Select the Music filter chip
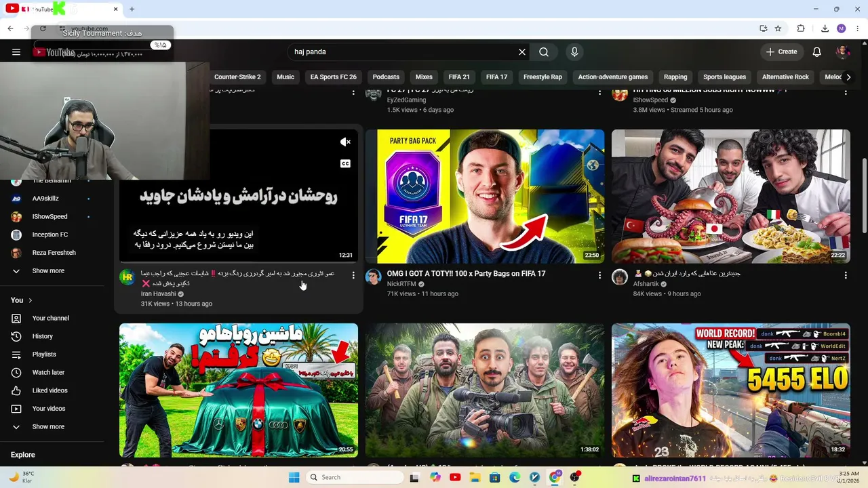868x488 pixels. [x=285, y=77]
